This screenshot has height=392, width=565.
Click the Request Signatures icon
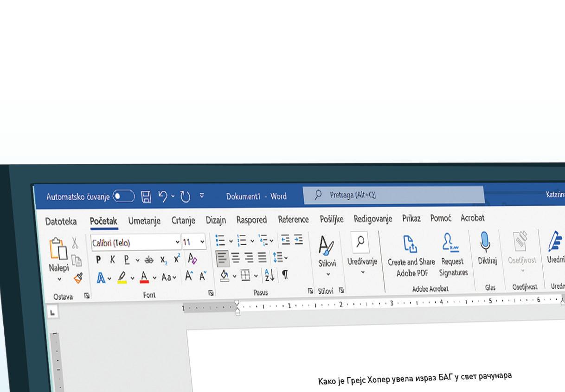coord(450,242)
